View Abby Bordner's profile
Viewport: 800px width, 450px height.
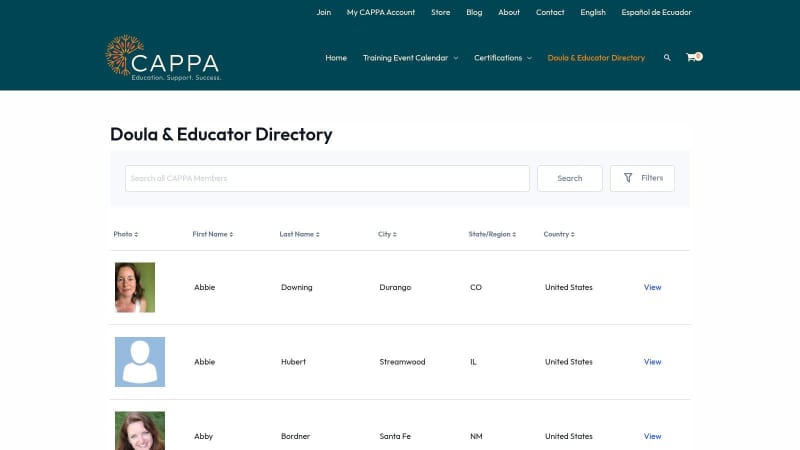click(652, 436)
